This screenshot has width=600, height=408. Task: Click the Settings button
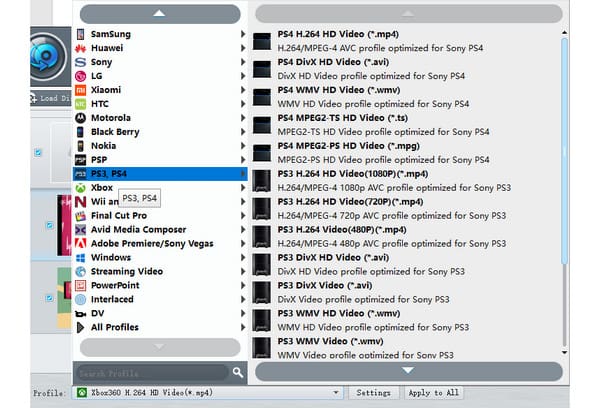point(373,393)
